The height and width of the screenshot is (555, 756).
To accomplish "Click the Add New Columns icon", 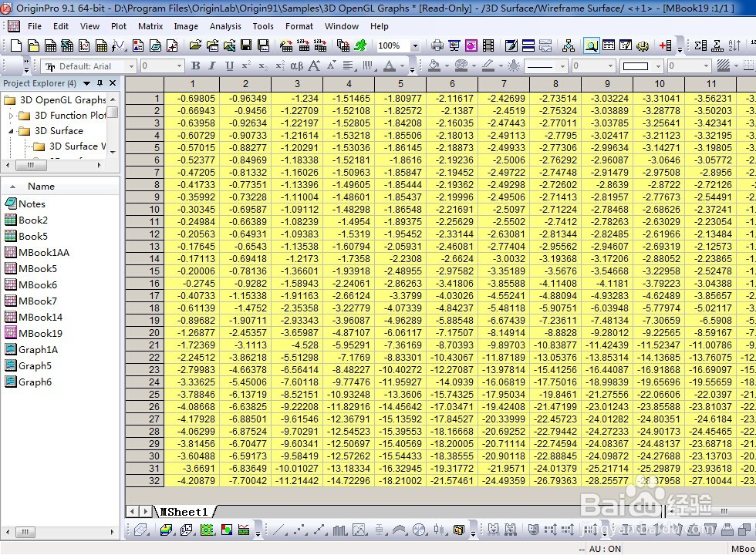I will [x=666, y=45].
